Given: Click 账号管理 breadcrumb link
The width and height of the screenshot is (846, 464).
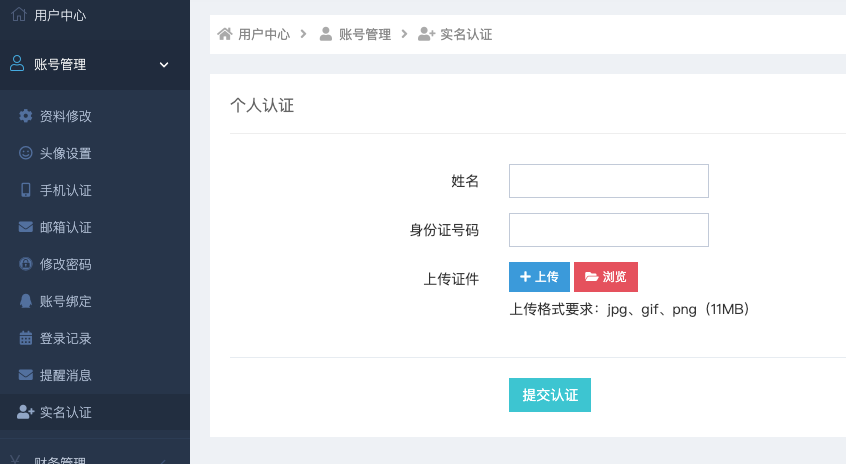Looking at the screenshot, I should pyautogui.click(x=365, y=35).
